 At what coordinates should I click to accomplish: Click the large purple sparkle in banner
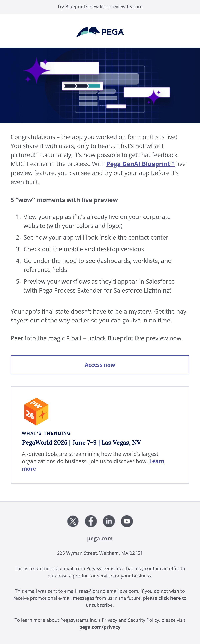[37, 70]
